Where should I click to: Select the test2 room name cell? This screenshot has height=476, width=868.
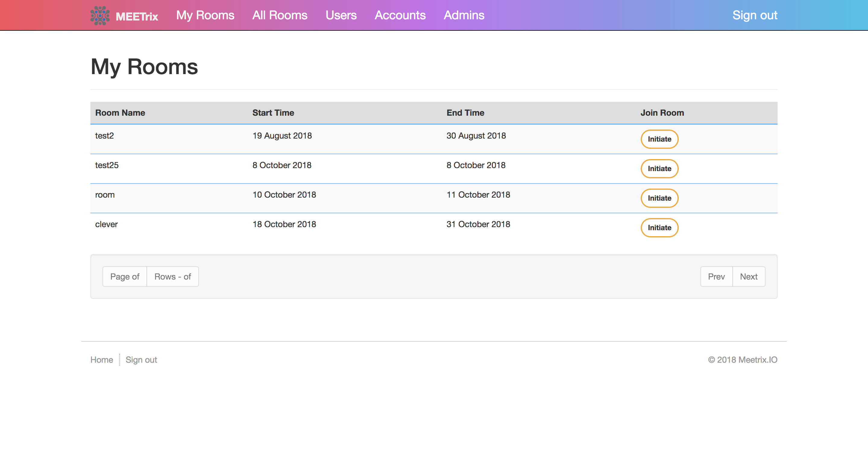pos(105,136)
